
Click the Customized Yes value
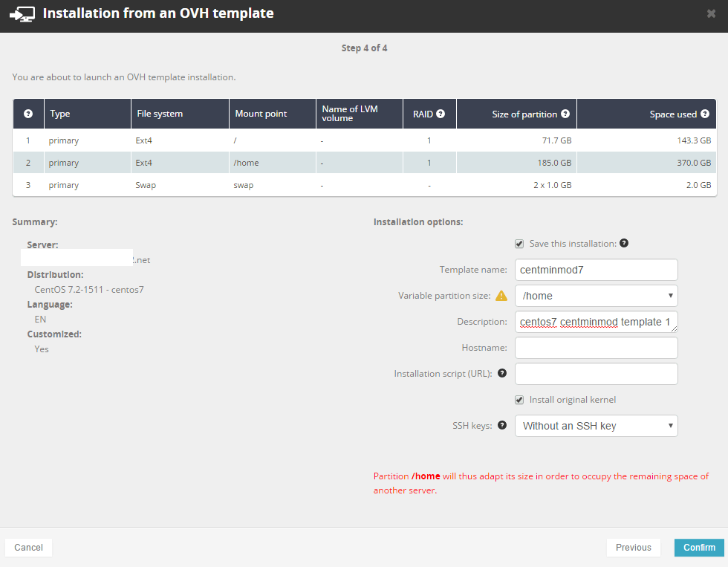pos(42,349)
